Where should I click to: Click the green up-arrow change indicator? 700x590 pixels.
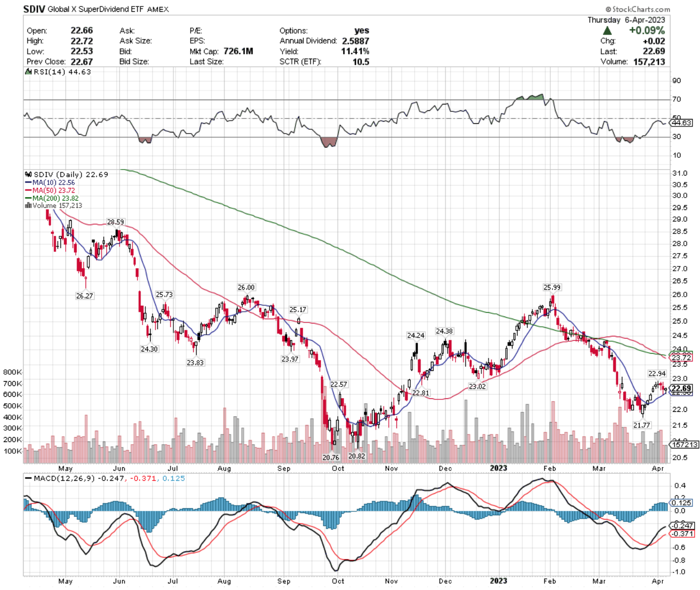pyautogui.click(x=607, y=31)
